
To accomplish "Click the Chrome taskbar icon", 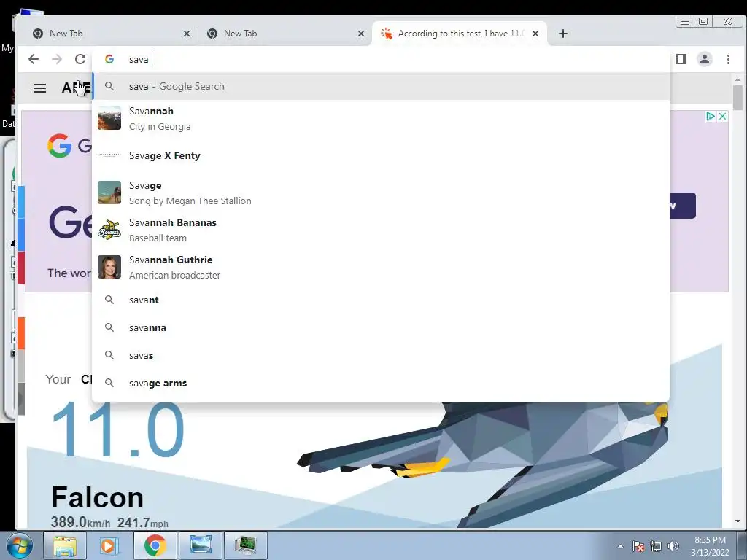I will point(155,545).
